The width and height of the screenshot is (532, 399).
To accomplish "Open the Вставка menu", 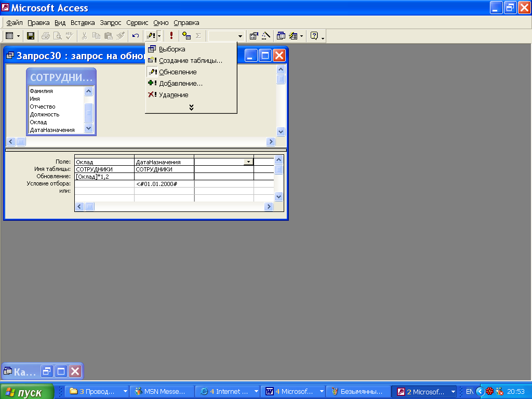I will tap(83, 23).
